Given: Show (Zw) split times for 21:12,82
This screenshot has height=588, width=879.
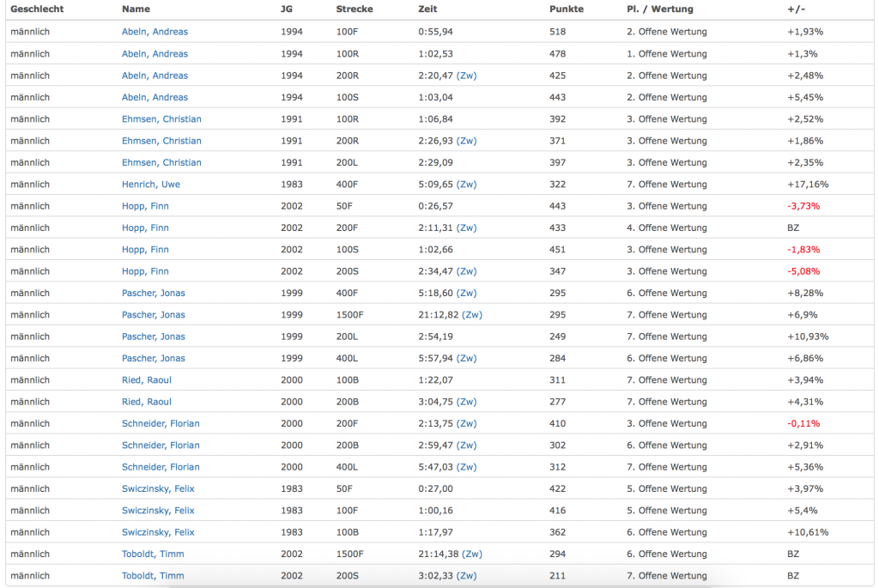Looking at the screenshot, I should pos(471,315).
